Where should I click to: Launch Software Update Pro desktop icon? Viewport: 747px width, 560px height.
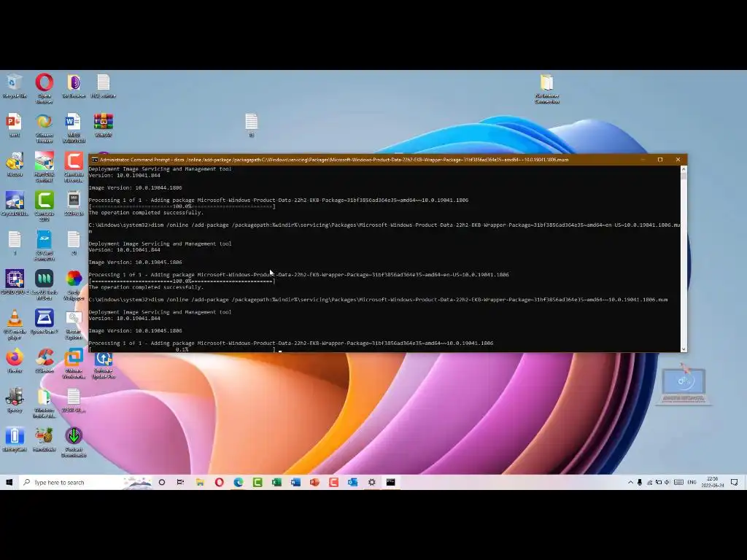coord(104,365)
